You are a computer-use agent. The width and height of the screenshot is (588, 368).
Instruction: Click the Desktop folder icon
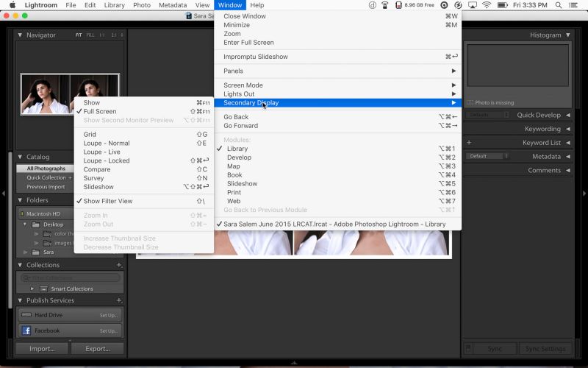[35, 224]
